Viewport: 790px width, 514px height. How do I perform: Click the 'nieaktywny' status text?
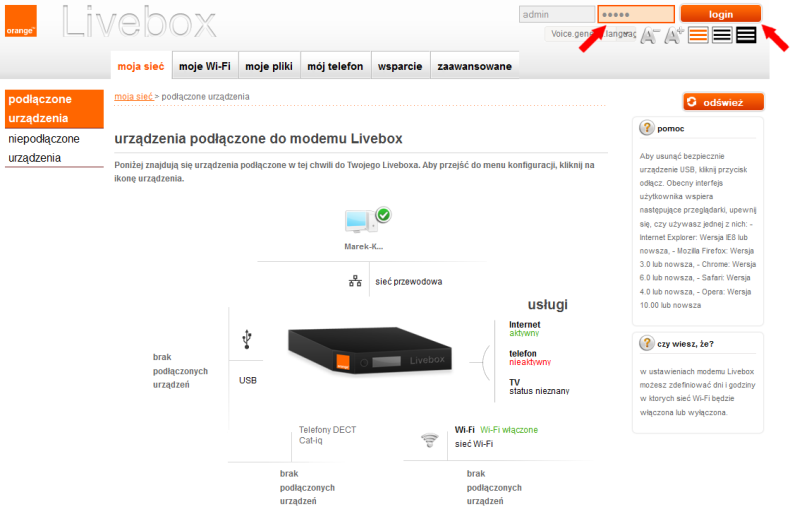(530, 362)
